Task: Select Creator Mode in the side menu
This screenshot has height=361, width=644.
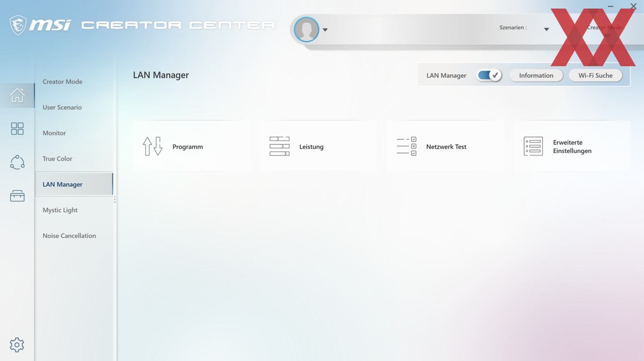Action: 63,81
